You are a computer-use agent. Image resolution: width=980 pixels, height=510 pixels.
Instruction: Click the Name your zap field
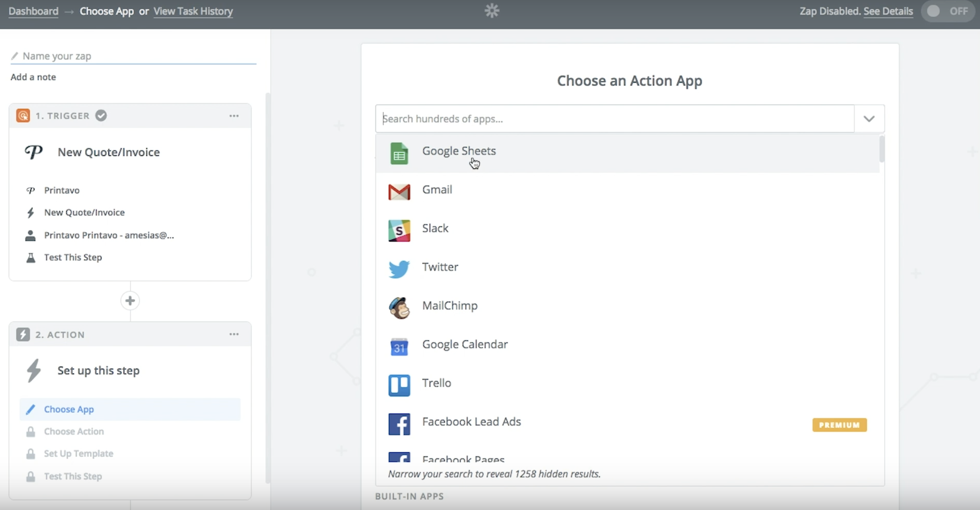133,56
